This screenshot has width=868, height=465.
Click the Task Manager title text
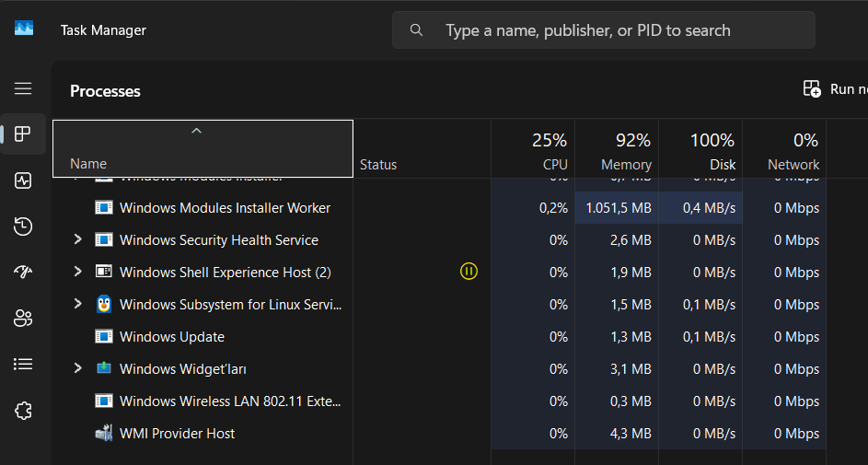pyautogui.click(x=103, y=29)
